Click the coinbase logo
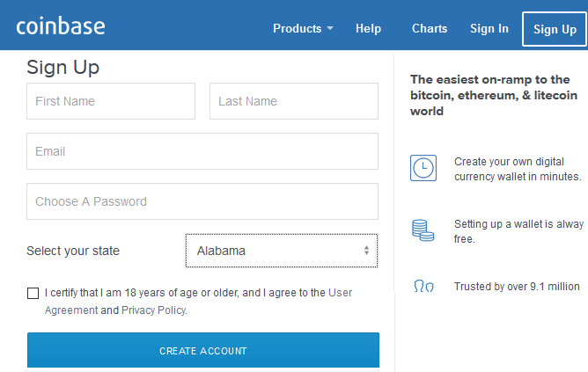 (x=61, y=26)
